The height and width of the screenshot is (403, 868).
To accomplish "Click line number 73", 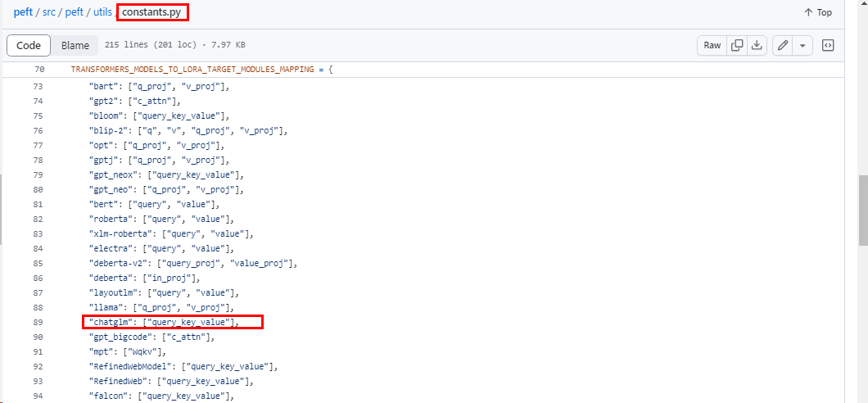I will point(38,87).
